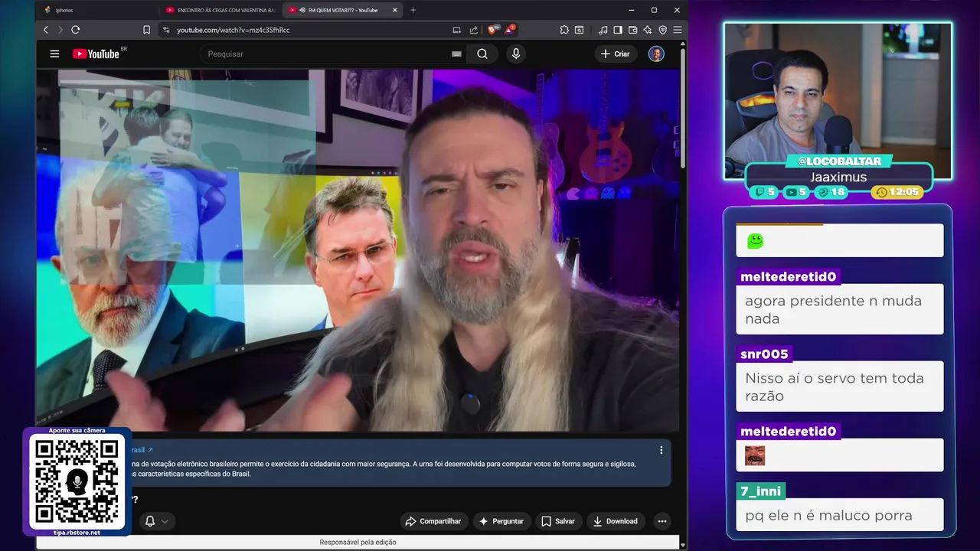Viewport: 980px width, 551px height.
Task: Open the Brasil external link in info panel
Action: (142, 450)
